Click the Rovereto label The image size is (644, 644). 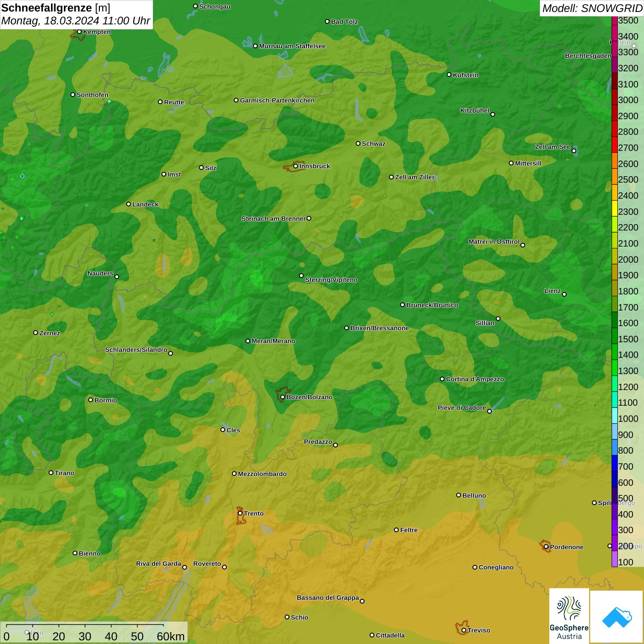[x=207, y=563]
